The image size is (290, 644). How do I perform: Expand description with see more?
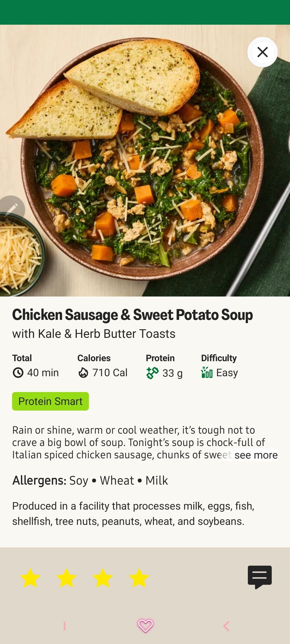tap(256, 455)
